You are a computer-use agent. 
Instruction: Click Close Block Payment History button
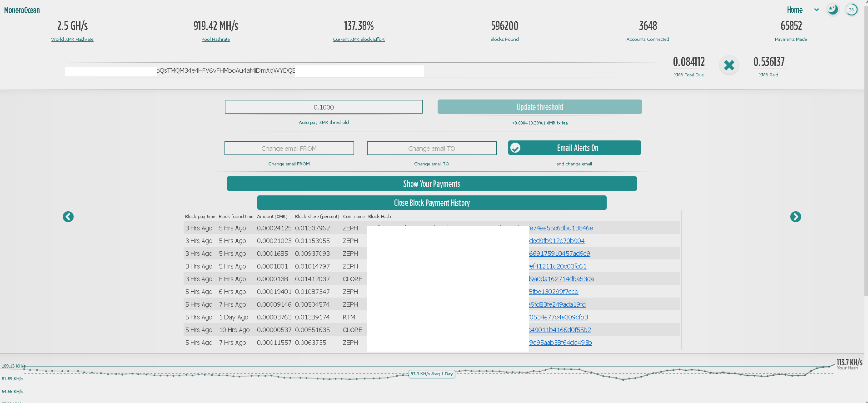pyautogui.click(x=432, y=203)
